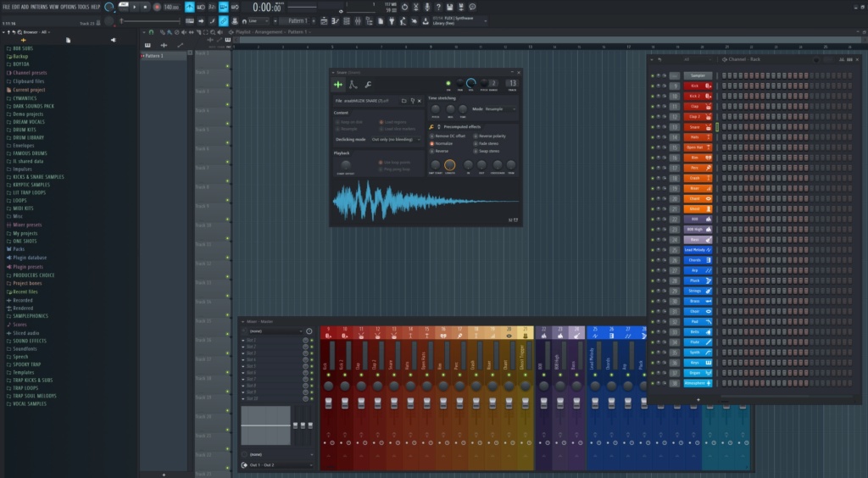Viewport: 868px width, 478px height.
Task: Select the Sampler channel button
Action: (698, 75)
